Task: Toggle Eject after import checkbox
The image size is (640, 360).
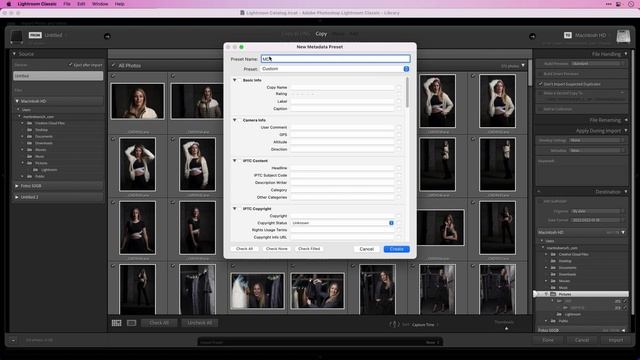Action: tap(71, 65)
